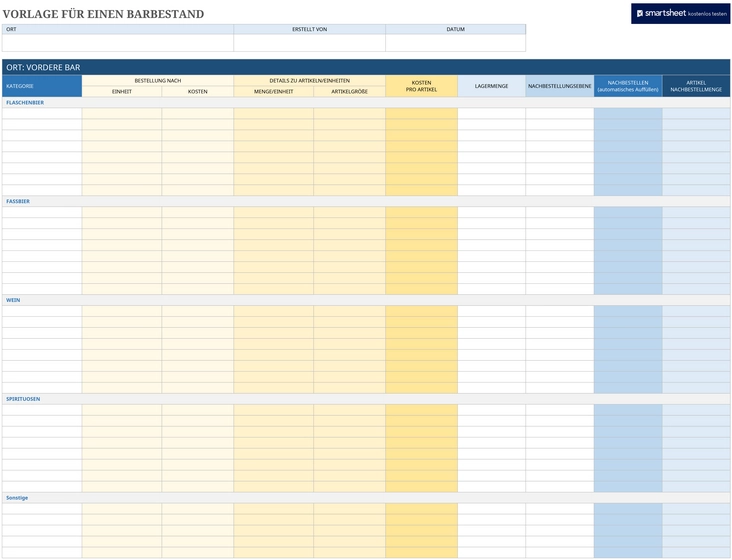Viewport: 732px width, 560px height.
Task: Click the KATEGORIE column header
Action: coord(42,86)
